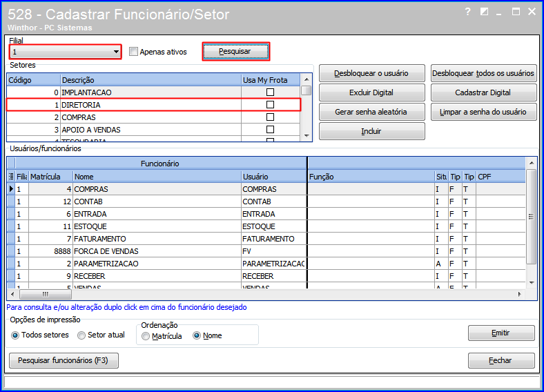The image size is (544, 392).
Task: Click Pesquisar funcionários (F3) button
Action: pos(64,360)
